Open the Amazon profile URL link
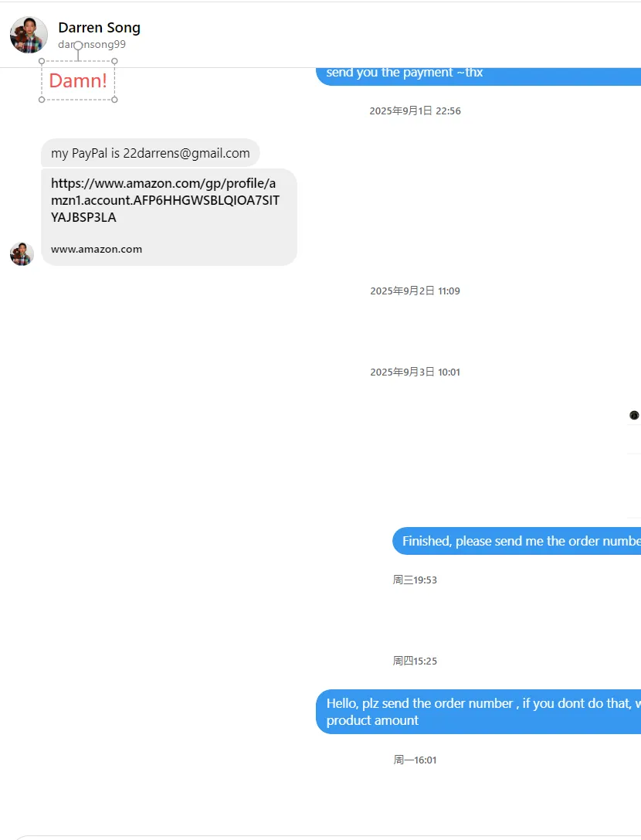The width and height of the screenshot is (641, 840). (165, 200)
